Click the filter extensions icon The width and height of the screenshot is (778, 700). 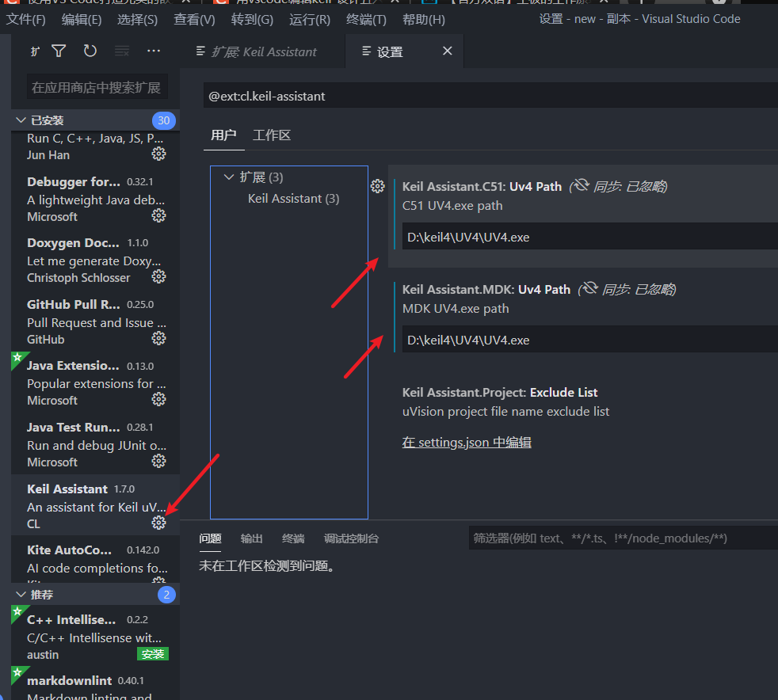59,51
